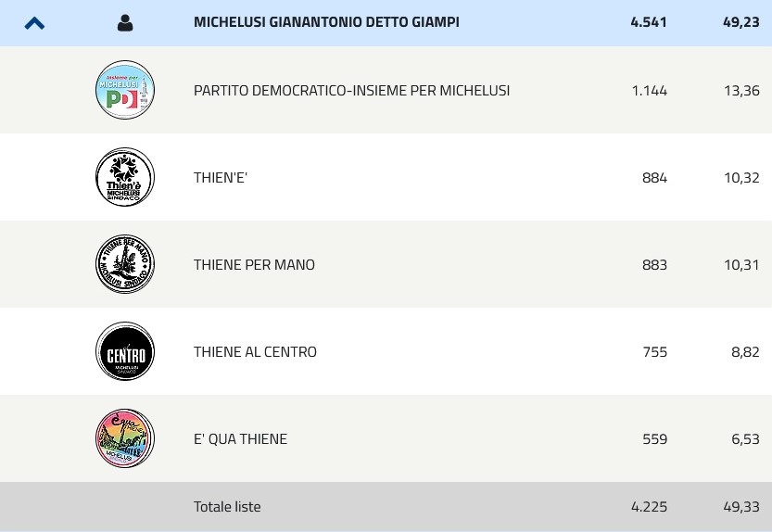Click the THIENE AL CENTRO name
The width and height of the screenshot is (772, 532).
[255, 352]
